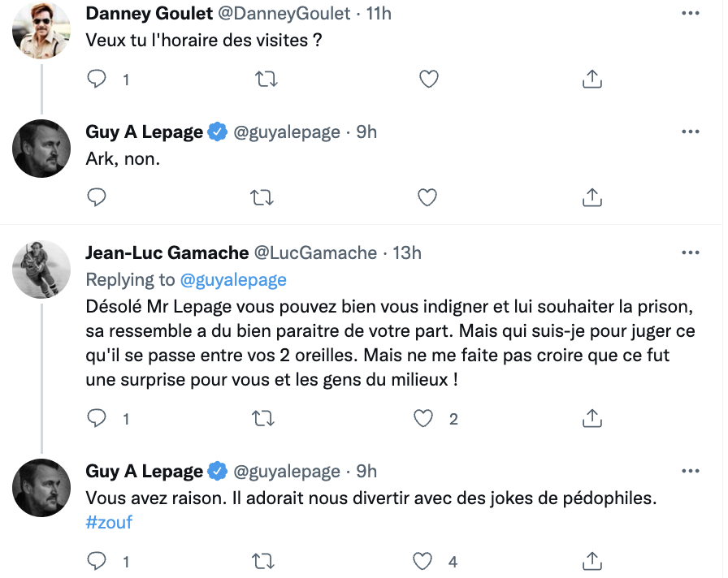The width and height of the screenshot is (728, 578).
Task: Open more options on Danney Goulet's tweet
Action: pos(691,14)
